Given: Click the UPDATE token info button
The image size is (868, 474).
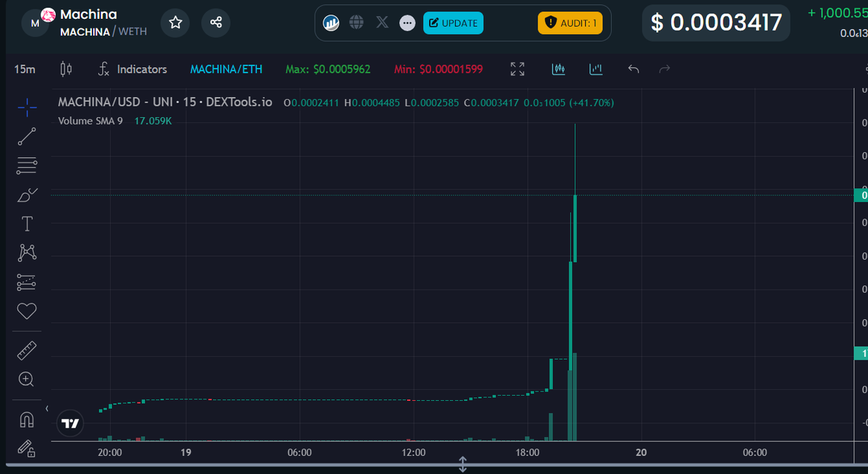Looking at the screenshot, I should (453, 23).
